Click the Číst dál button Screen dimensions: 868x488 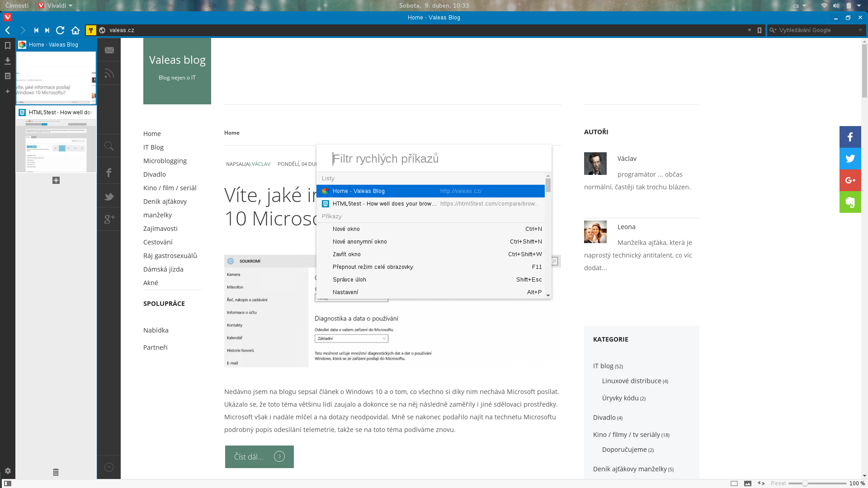pos(259,457)
